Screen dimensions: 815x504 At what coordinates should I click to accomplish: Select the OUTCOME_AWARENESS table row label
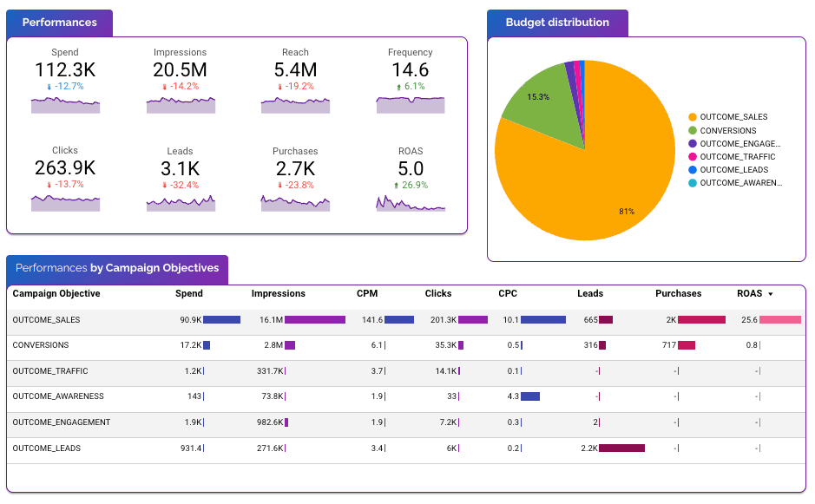point(58,396)
